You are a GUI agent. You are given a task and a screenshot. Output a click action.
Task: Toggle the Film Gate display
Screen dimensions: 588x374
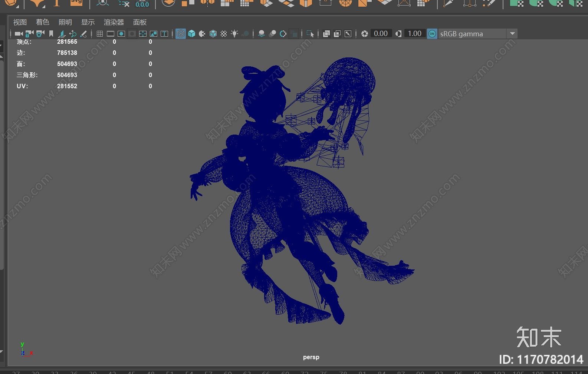click(111, 34)
